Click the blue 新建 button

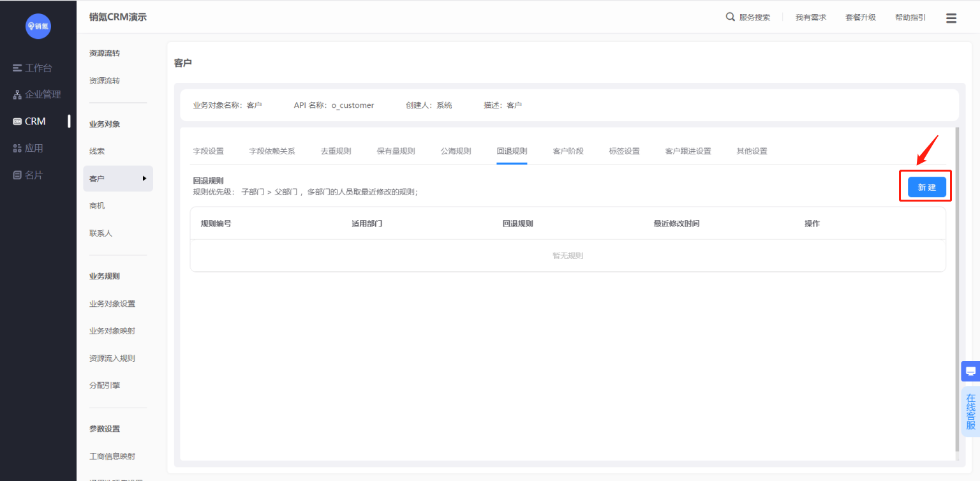[x=926, y=187]
